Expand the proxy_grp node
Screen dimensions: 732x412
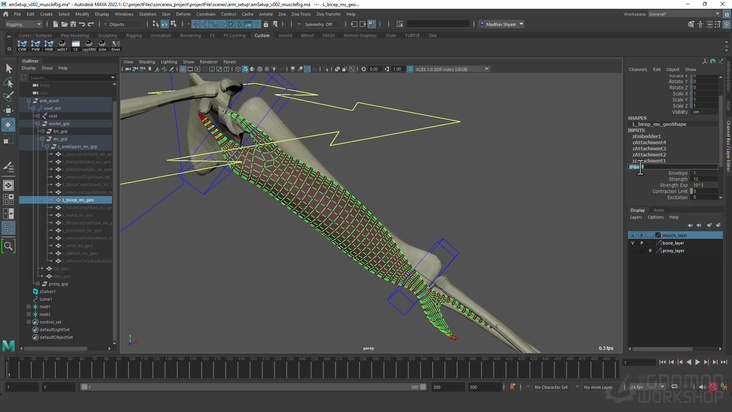(38, 284)
